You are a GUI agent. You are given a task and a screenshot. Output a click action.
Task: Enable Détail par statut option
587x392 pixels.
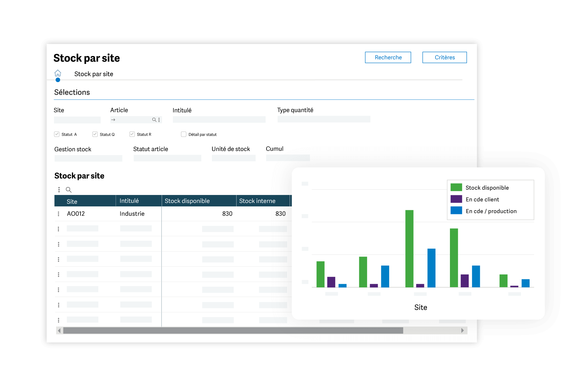184,134
